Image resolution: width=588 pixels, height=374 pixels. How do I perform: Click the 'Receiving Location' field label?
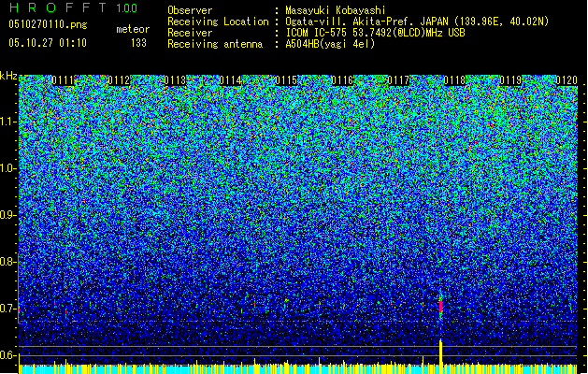[x=218, y=22]
